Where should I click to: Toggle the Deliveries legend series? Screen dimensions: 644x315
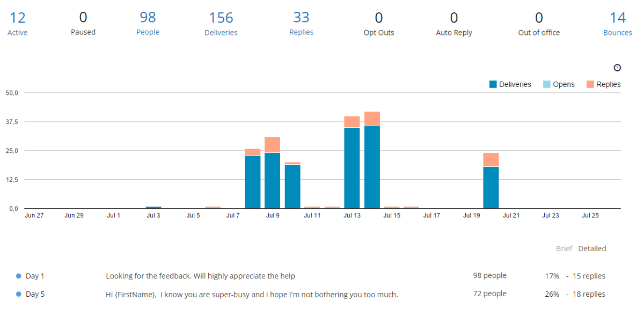tap(510, 84)
